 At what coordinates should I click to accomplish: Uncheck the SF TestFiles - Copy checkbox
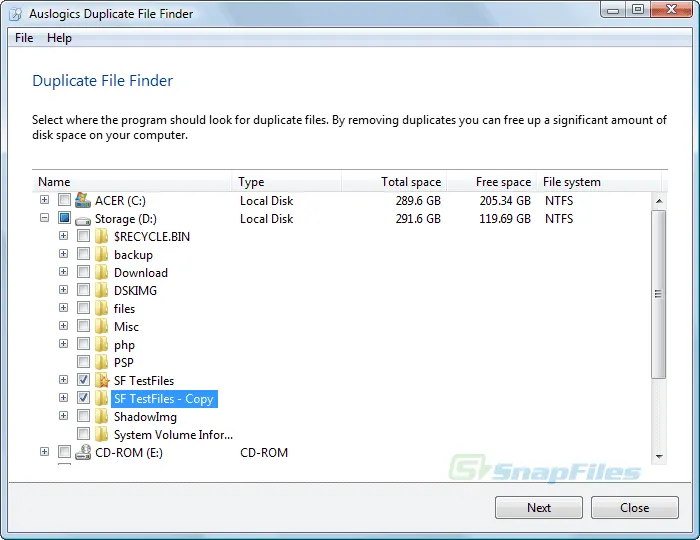pos(83,398)
